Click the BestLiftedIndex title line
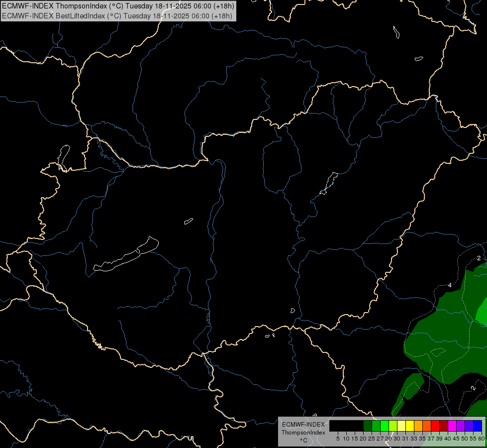 [x=117, y=15]
